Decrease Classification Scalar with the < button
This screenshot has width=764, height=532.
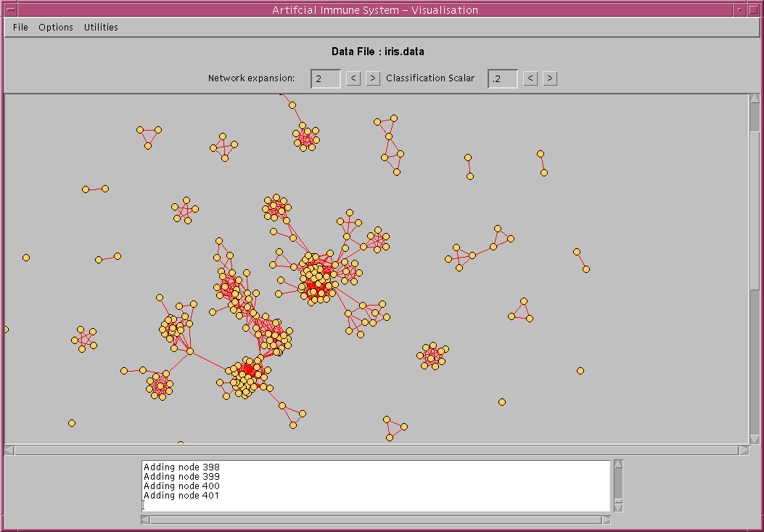(530, 78)
